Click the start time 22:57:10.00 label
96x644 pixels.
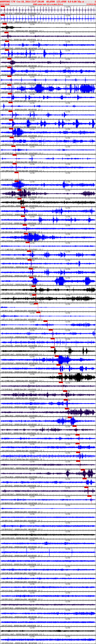pyautogui.click(x=5, y=4)
